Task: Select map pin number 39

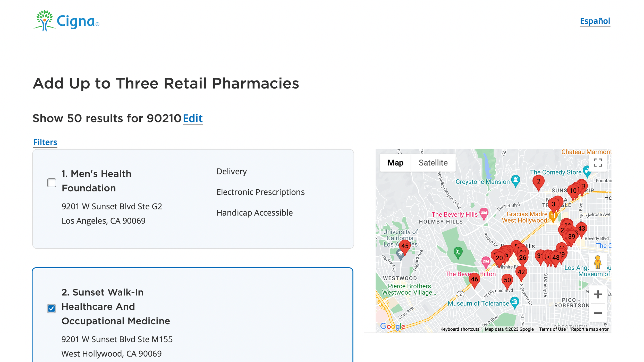Action: tap(571, 237)
